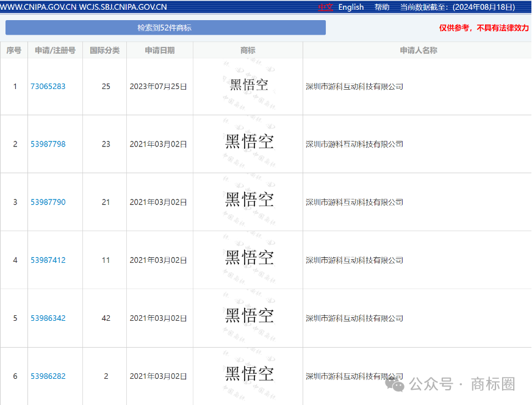Screen dimensions: 532x405
Task: Click serial number 3 cell
Action: [15, 202]
